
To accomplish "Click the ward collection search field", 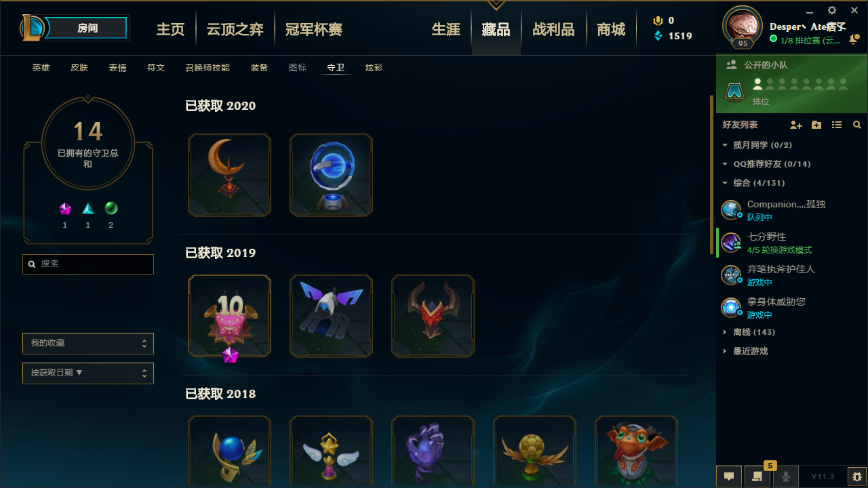I will [88, 264].
